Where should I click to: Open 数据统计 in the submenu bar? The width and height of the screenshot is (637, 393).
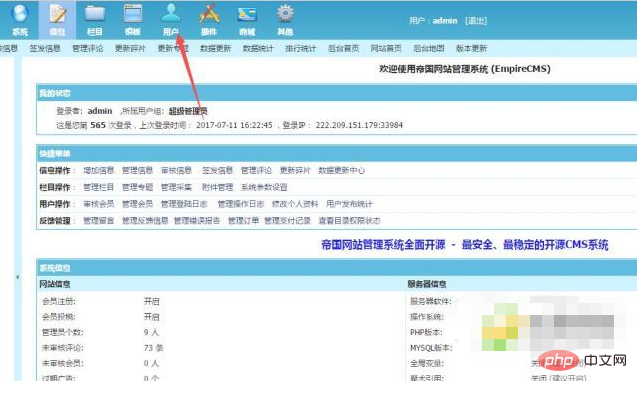coord(258,48)
